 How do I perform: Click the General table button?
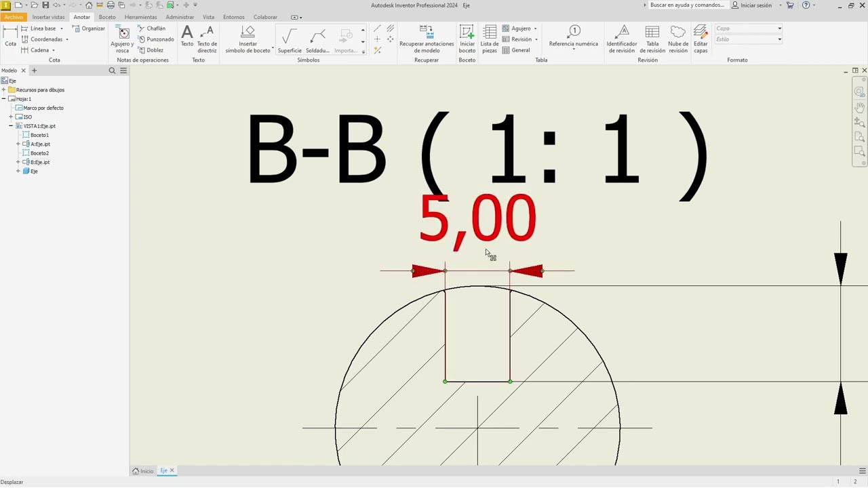tap(517, 50)
